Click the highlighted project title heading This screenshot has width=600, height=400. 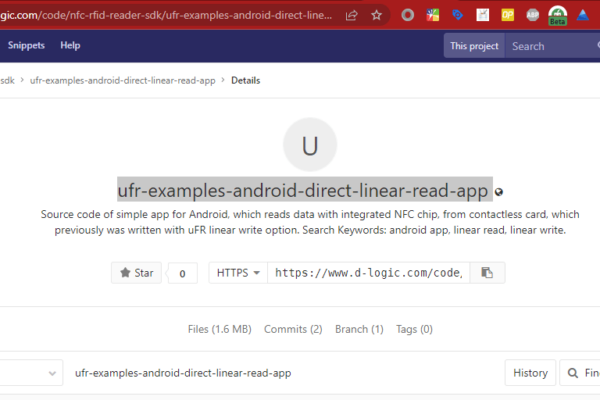[x=305, y=190]
